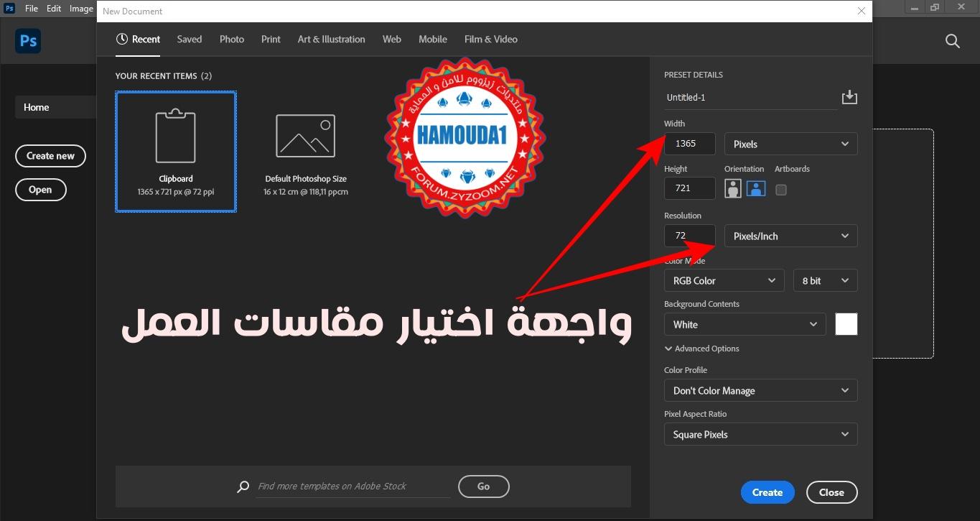Open the Square Pixels aspect ratio dropdown
The width and height of the screenshot is (980, 521).
760,434
